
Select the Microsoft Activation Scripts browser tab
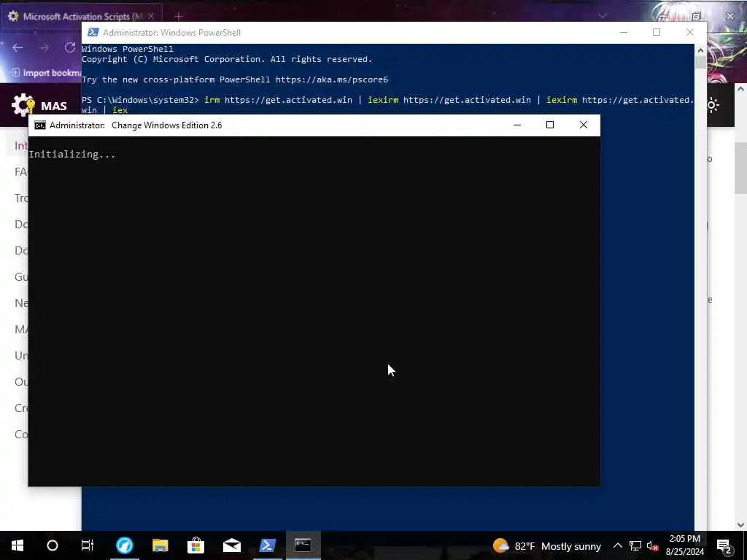(x=82, y=16)
